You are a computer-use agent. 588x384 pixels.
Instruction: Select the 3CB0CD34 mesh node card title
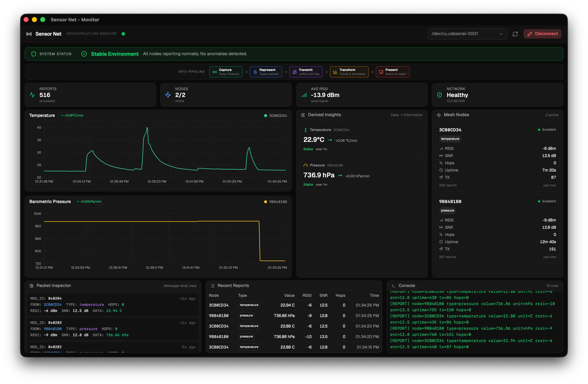click(x=450, y=130)
